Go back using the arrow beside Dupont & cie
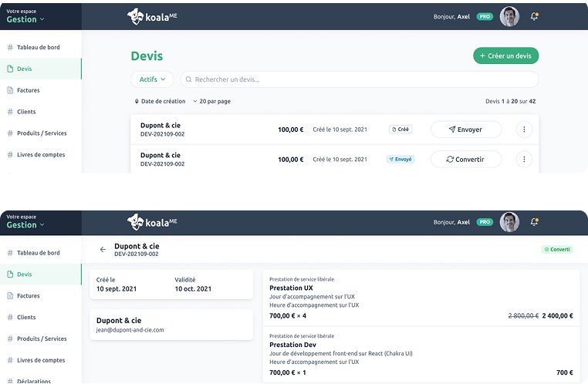This screenshot has width=588, height=384. (x=103, y=249)
